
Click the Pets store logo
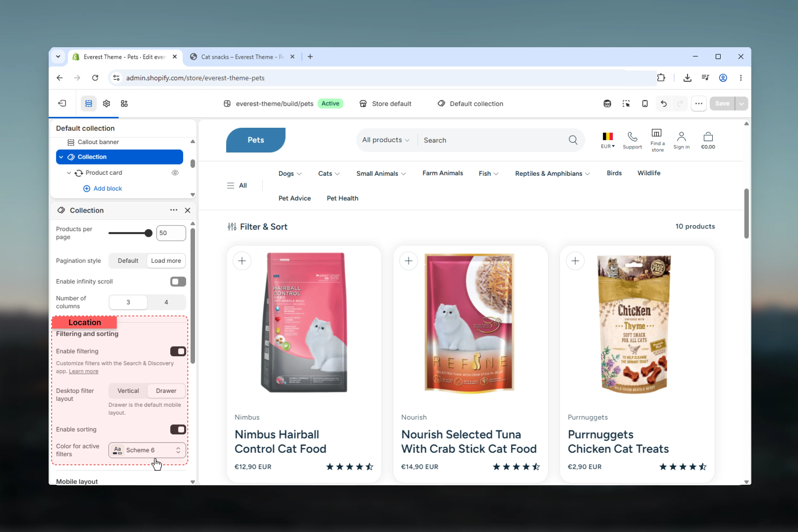click(255, 140)
